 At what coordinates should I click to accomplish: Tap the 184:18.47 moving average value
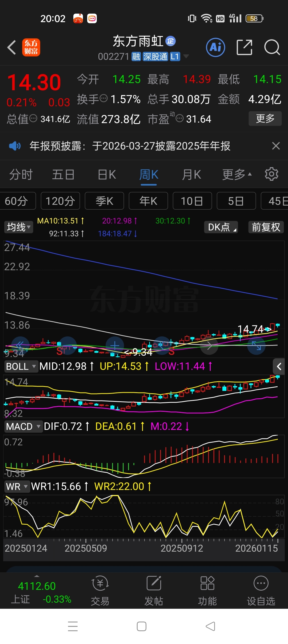pos(118,234)
